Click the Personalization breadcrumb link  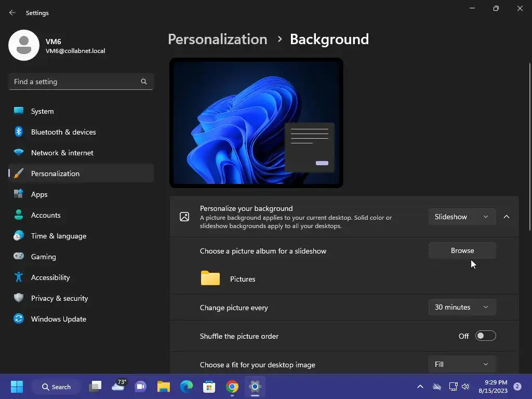218,39
